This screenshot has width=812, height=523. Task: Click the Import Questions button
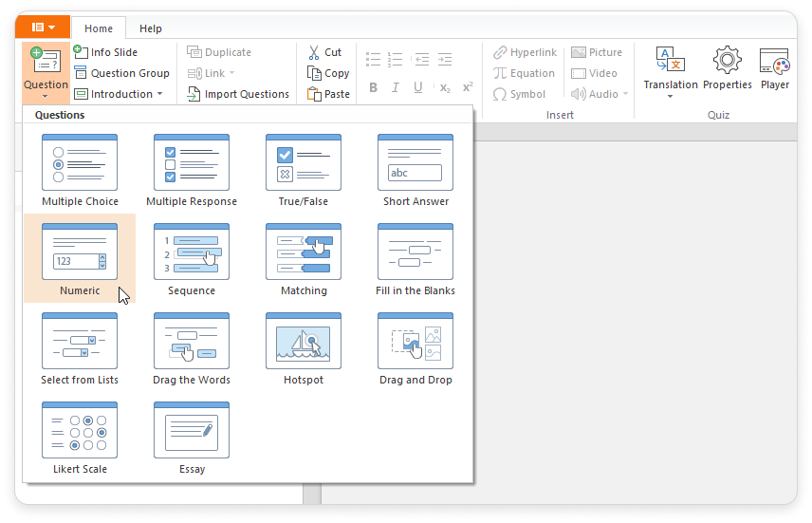click(238, 94)
